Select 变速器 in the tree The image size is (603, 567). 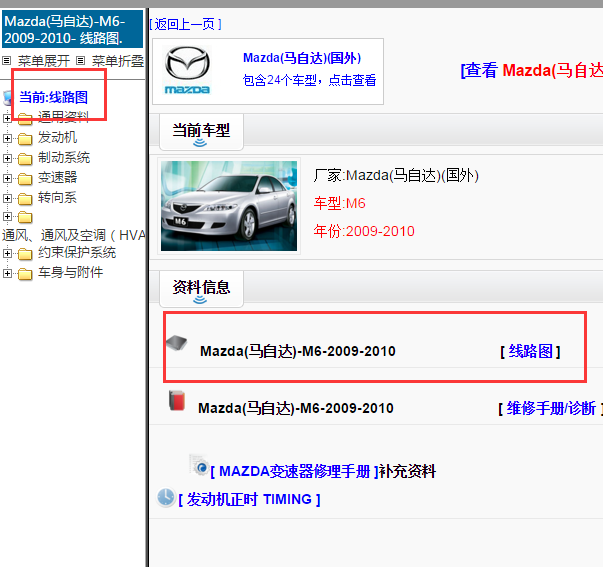[x=57, y=177]
